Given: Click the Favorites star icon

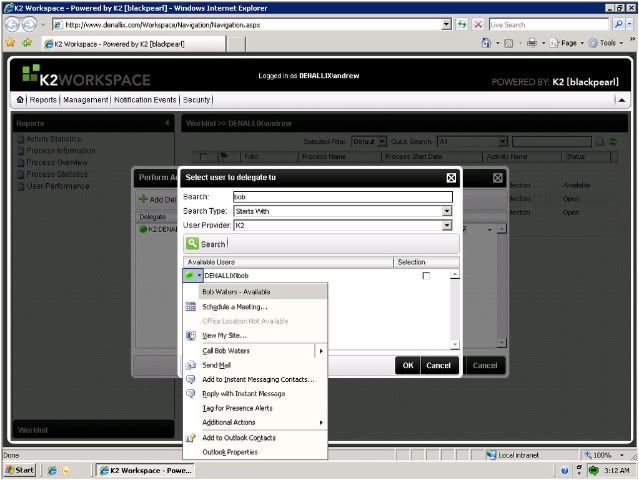Looking at the screenshot, I should [x=11, y=43].
